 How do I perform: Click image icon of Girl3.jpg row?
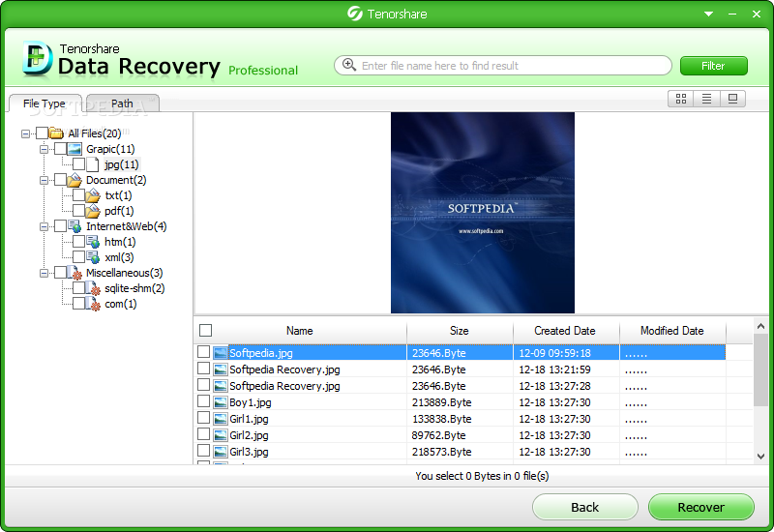click(221, 452)
